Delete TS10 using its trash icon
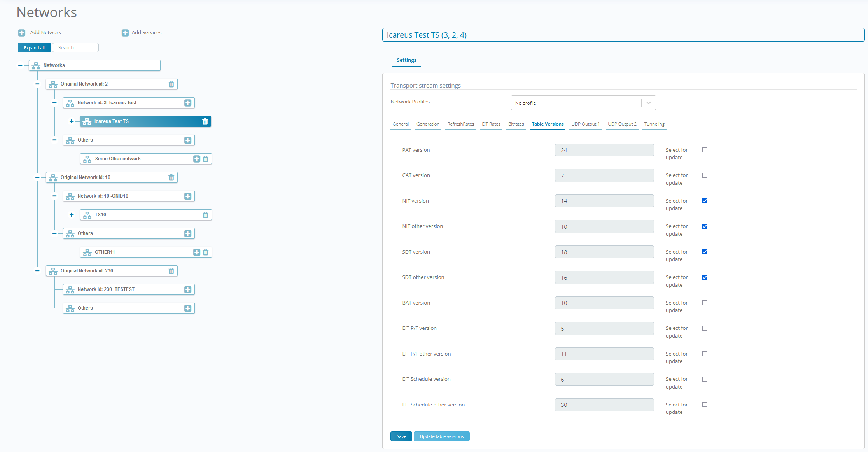Screen dimensions: 868x452 206,215
